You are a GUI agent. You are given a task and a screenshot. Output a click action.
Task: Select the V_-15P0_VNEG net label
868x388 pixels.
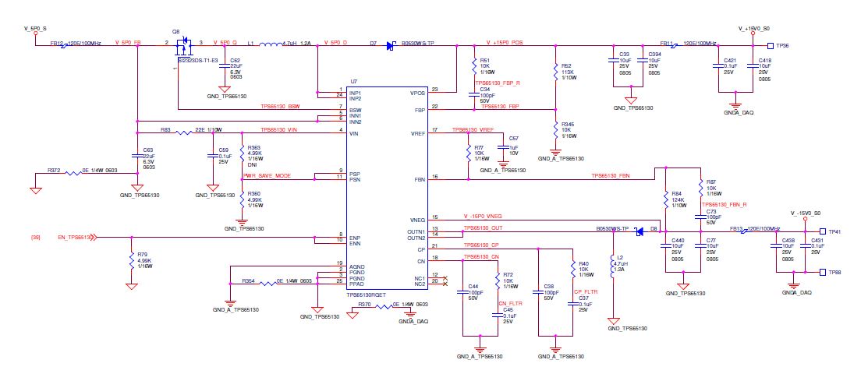point(482,216)
